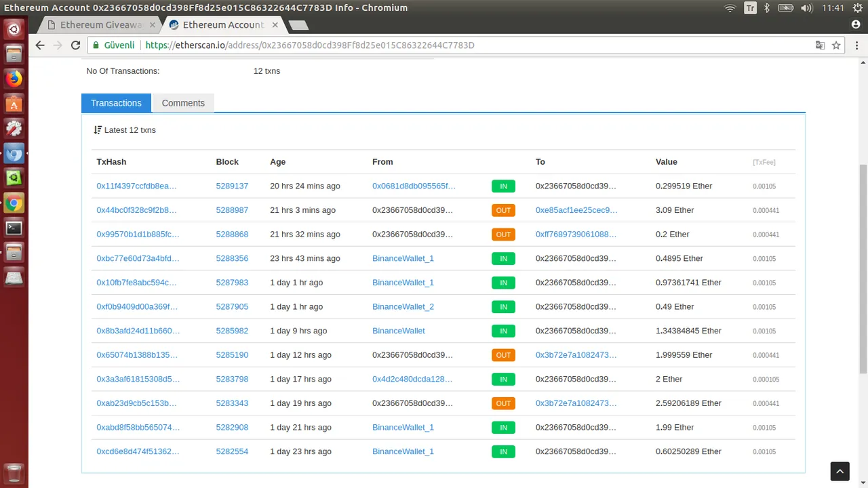This screenshot has width=868, height=488.
Task: Open sender address 0x4d2c480dcda128…
Action: (412, 379)
